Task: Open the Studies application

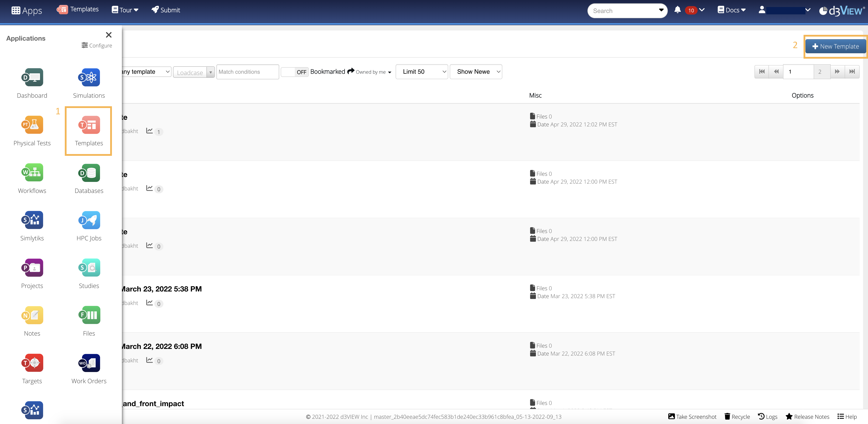Action: [89, 273]
